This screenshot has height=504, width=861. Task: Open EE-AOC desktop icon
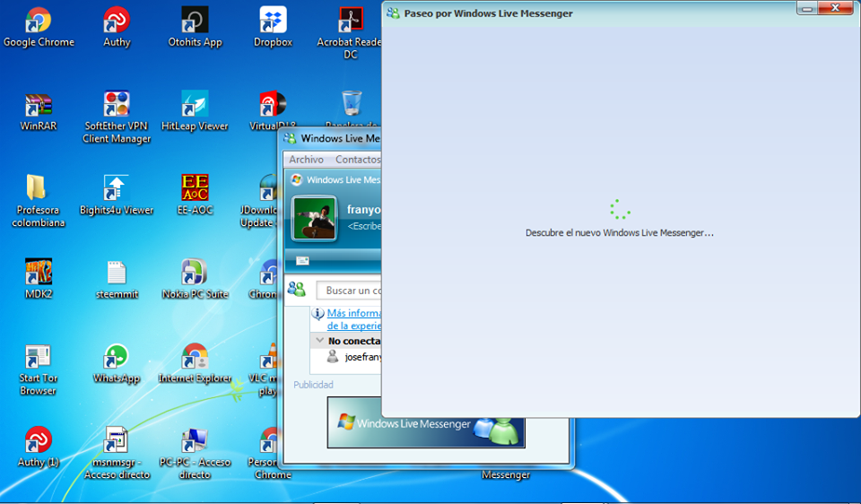click(x=195, y=196)
